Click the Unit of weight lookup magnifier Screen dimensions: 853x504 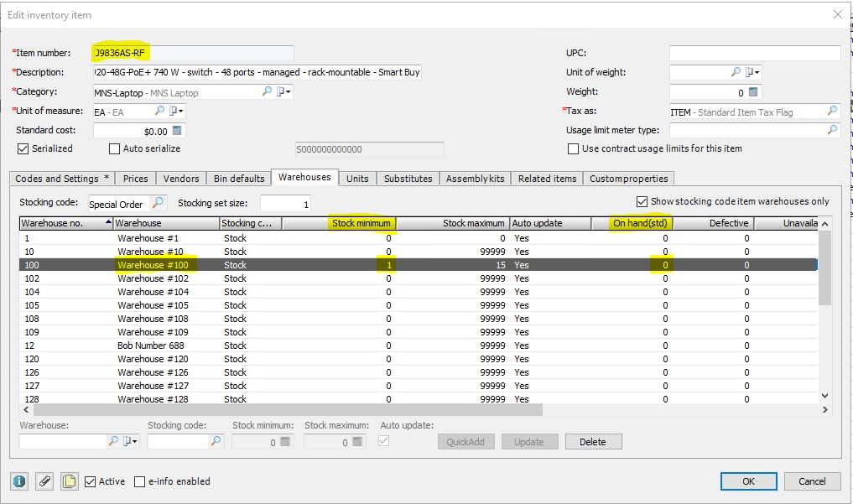[736, 72]
